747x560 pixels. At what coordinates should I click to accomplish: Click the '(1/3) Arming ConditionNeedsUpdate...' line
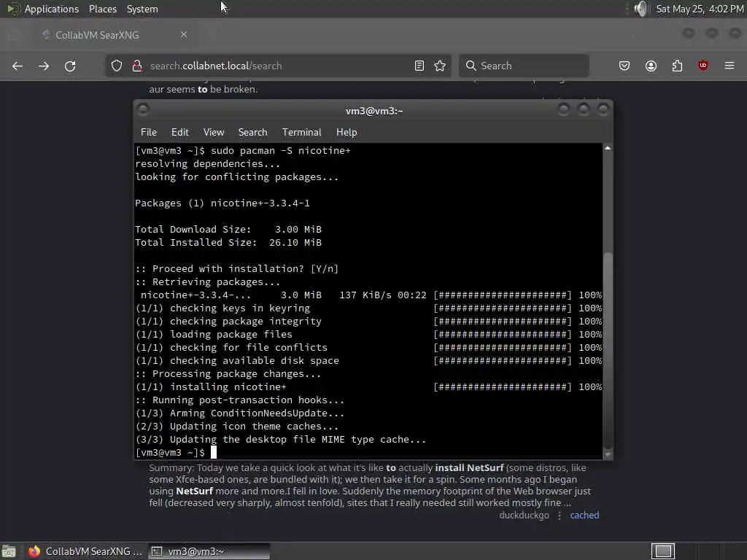click(239, 413)
